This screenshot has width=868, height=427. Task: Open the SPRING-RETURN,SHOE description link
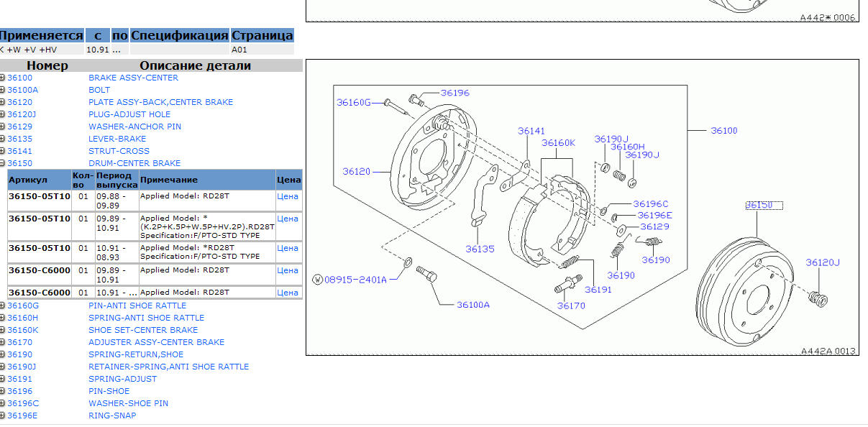coord(135,354)
